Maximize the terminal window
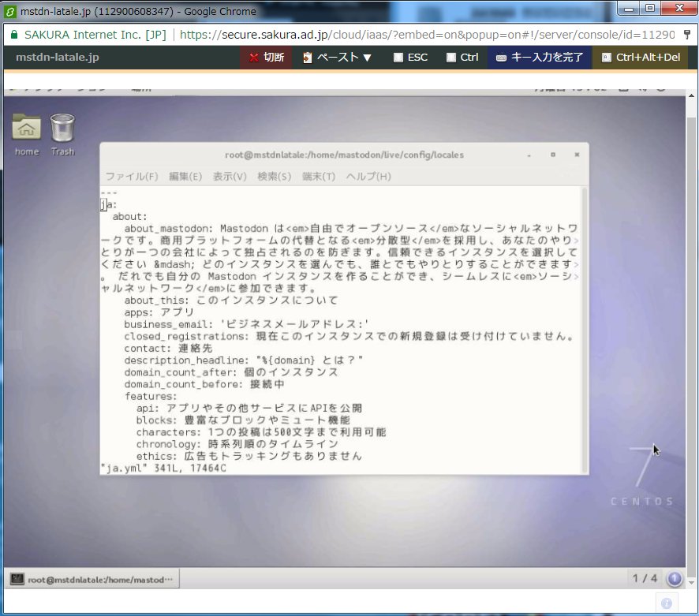This screenshot has width=699, height=616. tap(553, 155)
